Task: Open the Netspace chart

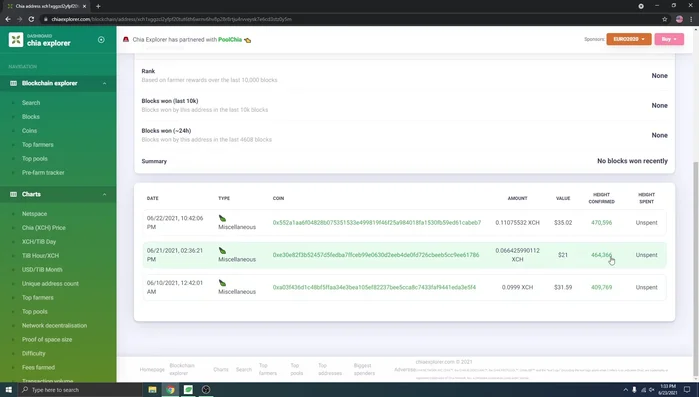Action: point(34,214)
